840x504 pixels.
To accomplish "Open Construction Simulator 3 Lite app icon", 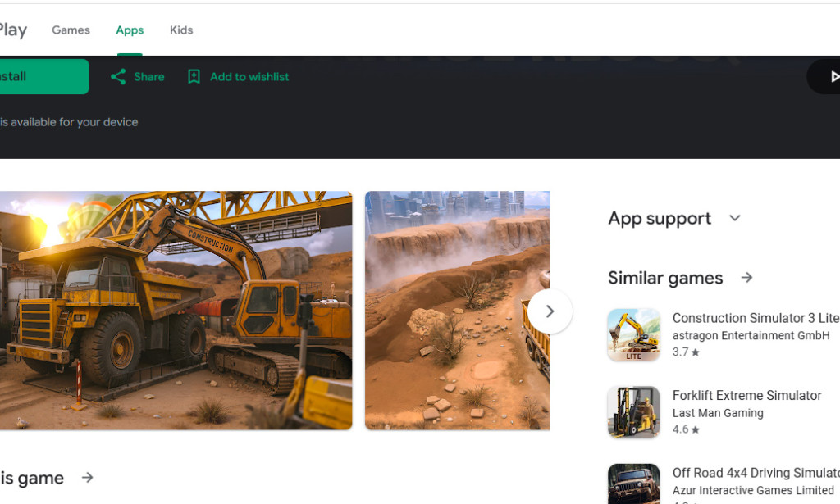I will point(633,335).
